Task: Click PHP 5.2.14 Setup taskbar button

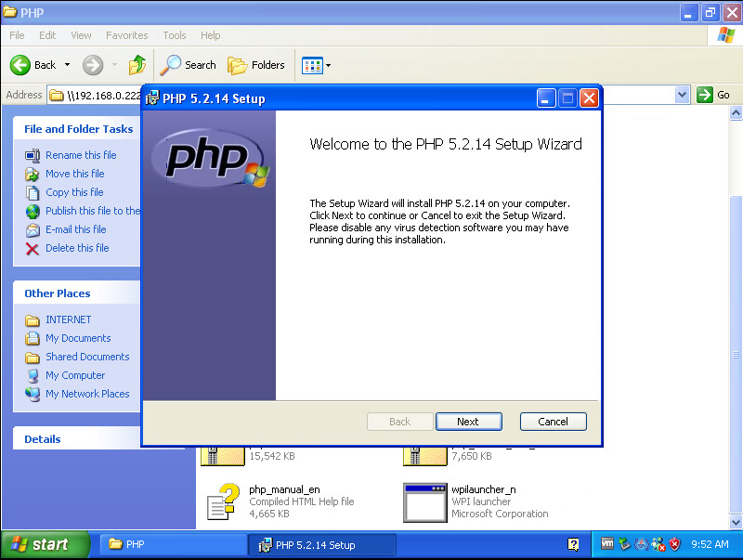Action: [322, 544]
